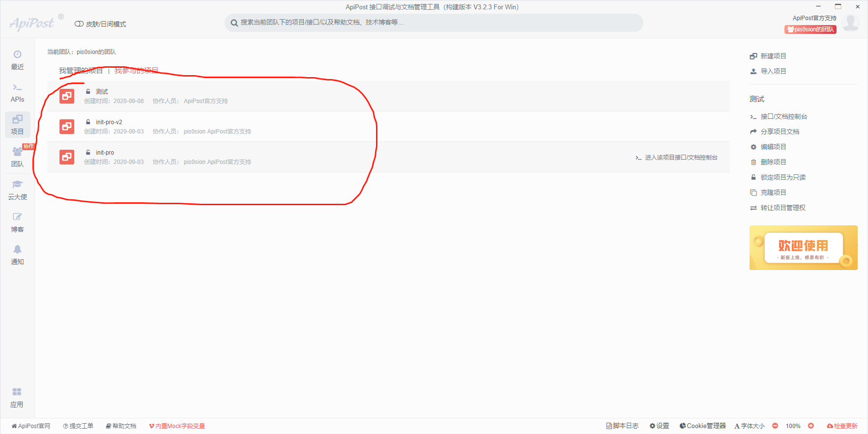
Task: Click the lock icon beside 测试
Action: click(88, 91)
